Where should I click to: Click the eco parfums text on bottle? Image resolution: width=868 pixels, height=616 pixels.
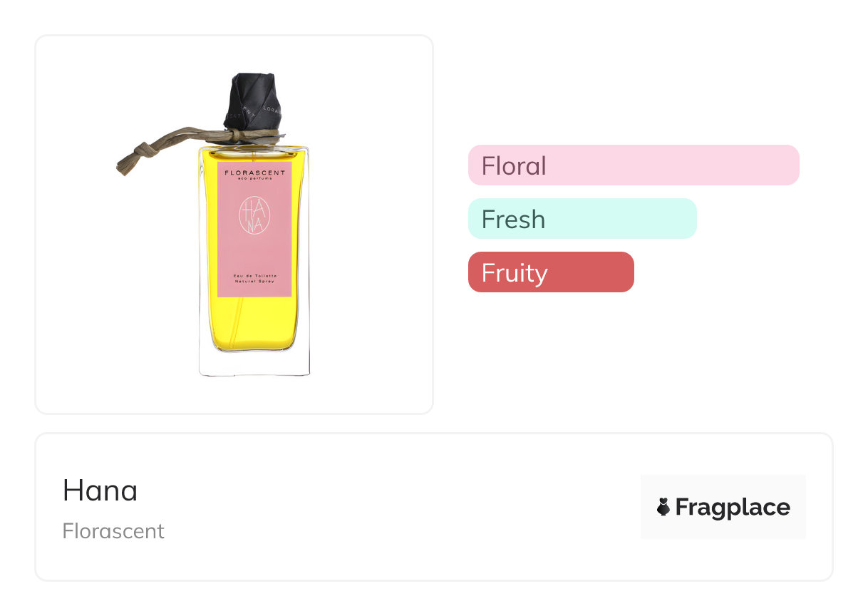(x=254, y=179)
